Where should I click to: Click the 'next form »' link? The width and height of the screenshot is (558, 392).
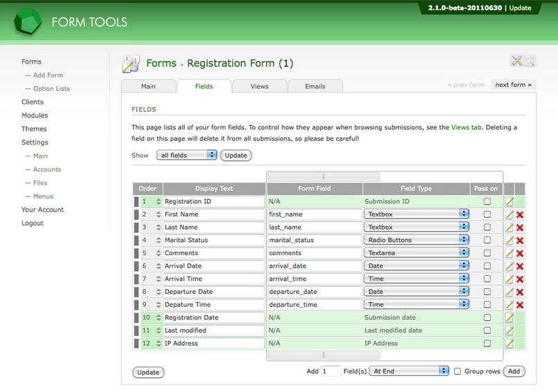(512, 85)
